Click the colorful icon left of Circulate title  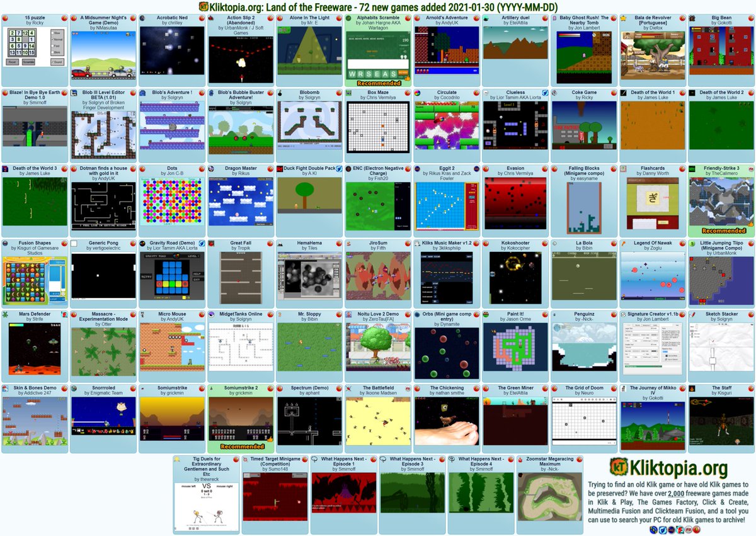click(418, 93)
